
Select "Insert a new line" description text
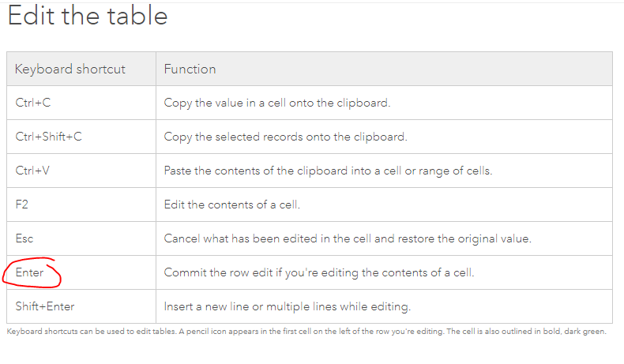(287, 306)
